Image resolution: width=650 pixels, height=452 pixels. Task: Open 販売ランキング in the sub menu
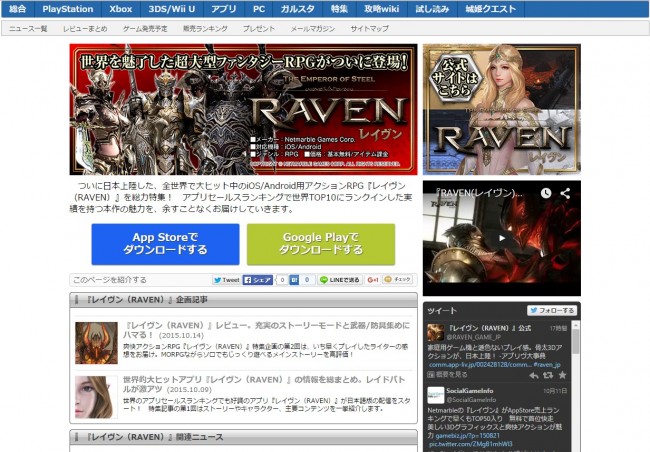[205, 29]
